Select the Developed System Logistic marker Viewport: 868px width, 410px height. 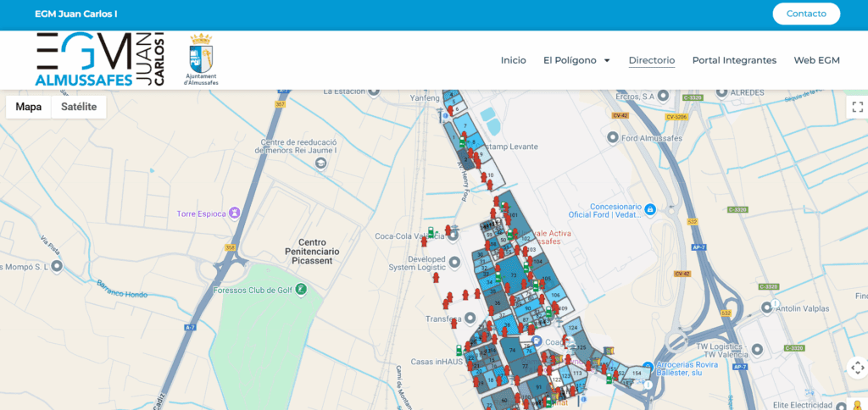coord(454,261)
